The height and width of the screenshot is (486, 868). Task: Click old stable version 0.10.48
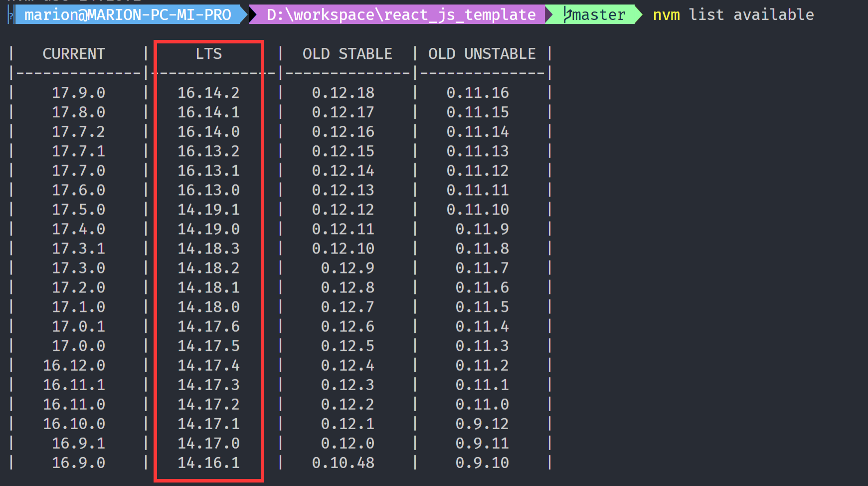343,463
